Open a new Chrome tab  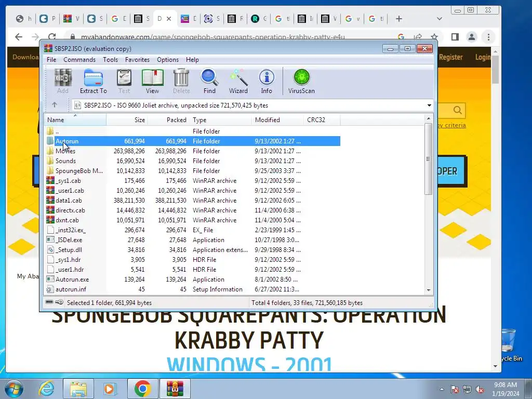[x=399, y=19]
